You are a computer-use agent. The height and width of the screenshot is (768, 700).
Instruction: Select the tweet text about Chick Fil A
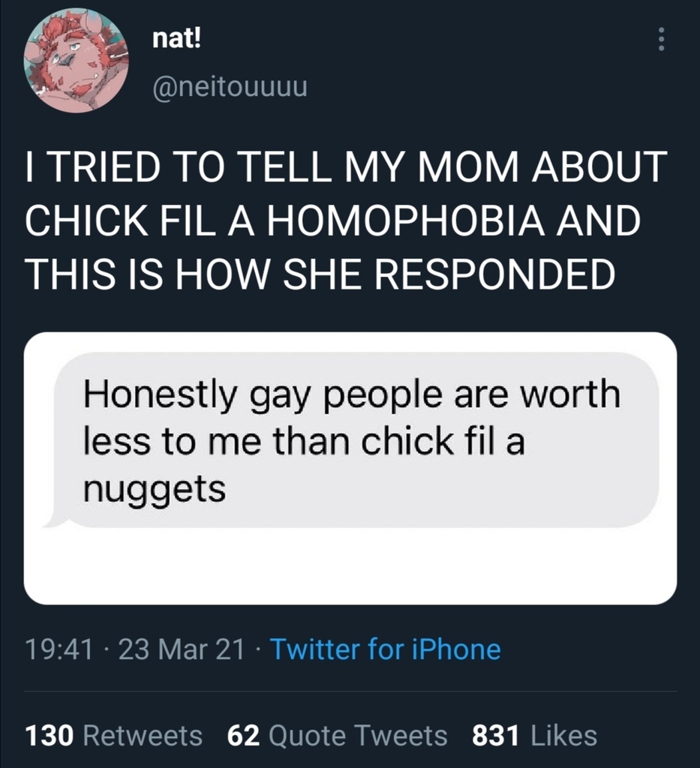(x=347, y=220)
